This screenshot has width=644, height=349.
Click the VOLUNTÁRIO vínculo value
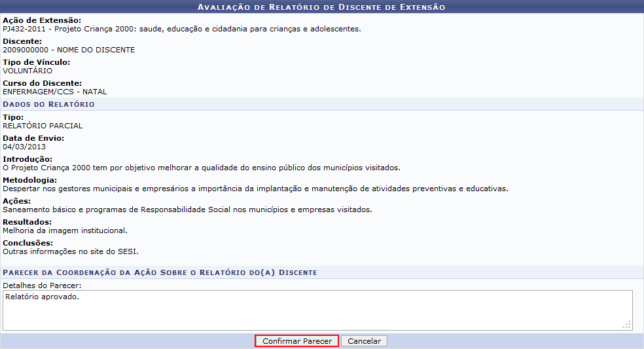click(x=27, y=71)
